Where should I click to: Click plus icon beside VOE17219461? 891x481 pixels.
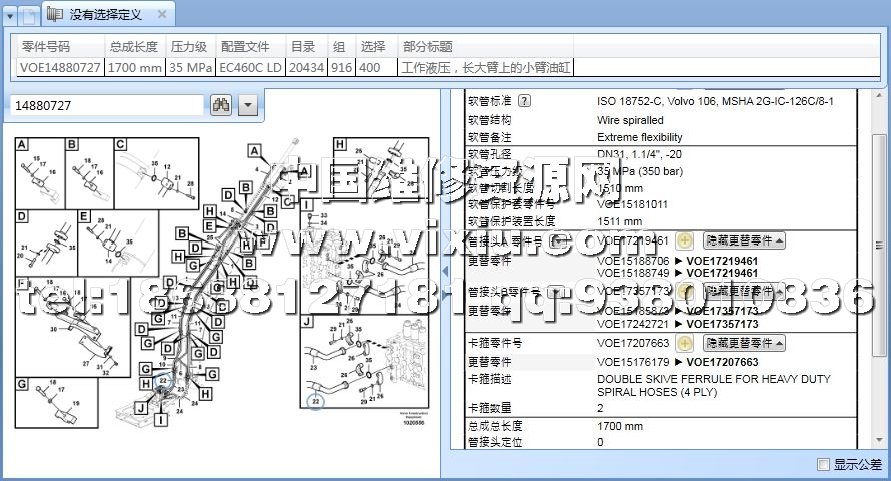click(684, 240)
